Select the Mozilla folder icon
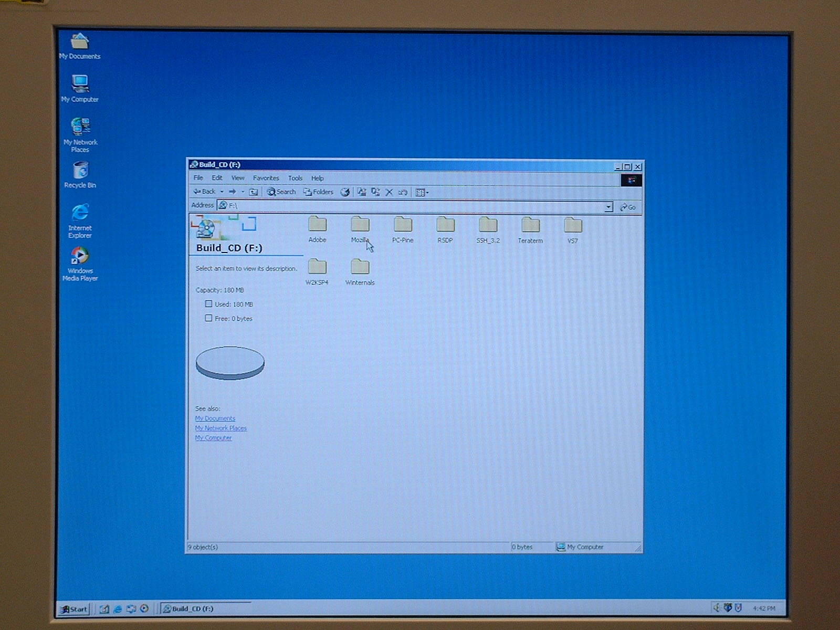This screenshot has height=630, width=840. [x=360, y=225]
